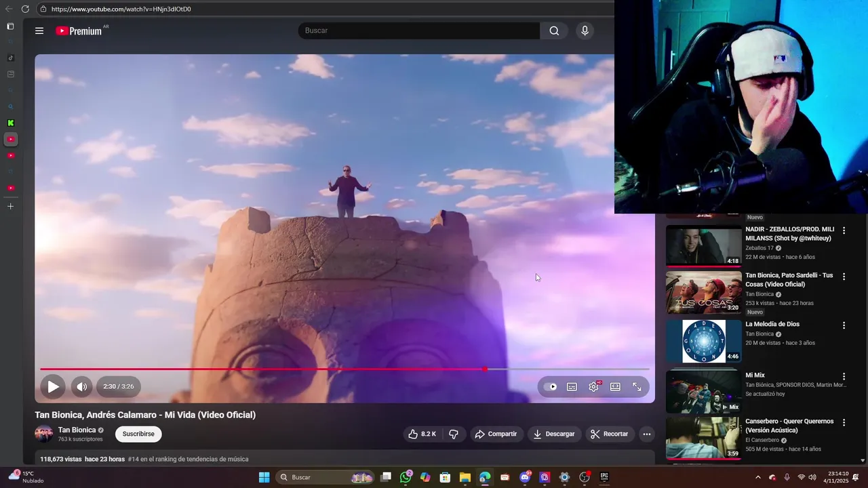The width and height of the screenshot is (868, 488).
Task: Open the taskbar volume control
Action: click(812, 477)
